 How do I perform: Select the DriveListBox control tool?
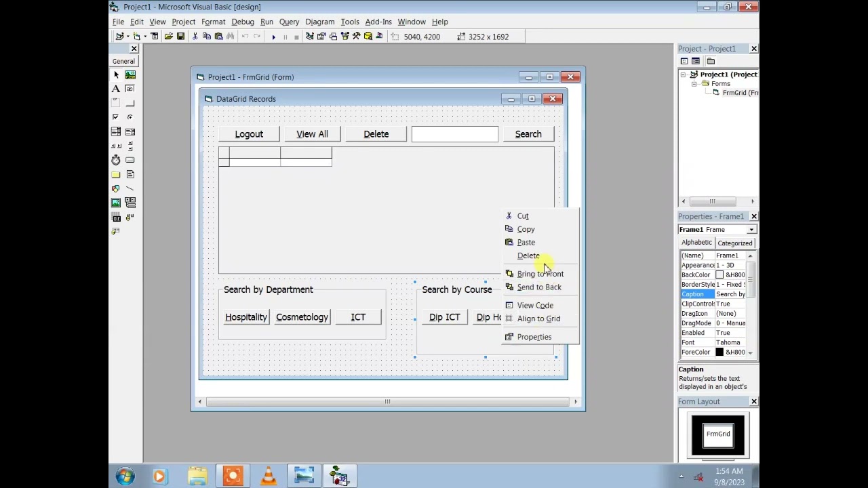point(130,160)
